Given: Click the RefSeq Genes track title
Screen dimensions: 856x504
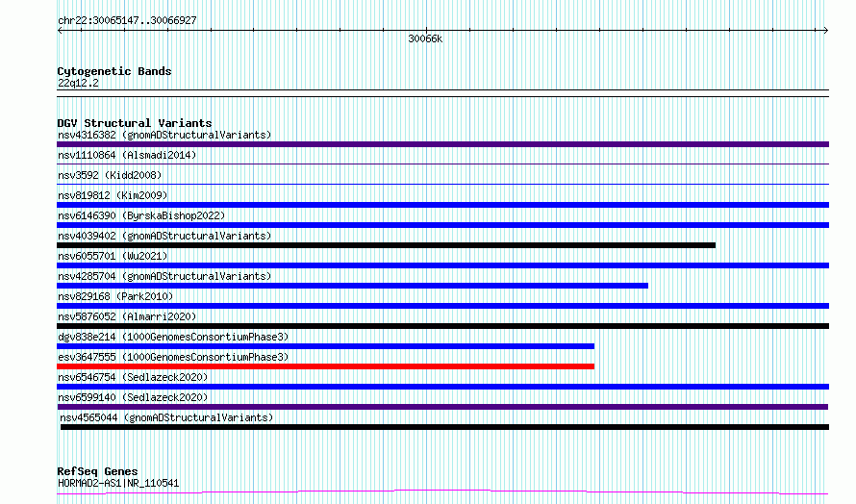Looking at the screenshot, I should click(x=97, y=471).
